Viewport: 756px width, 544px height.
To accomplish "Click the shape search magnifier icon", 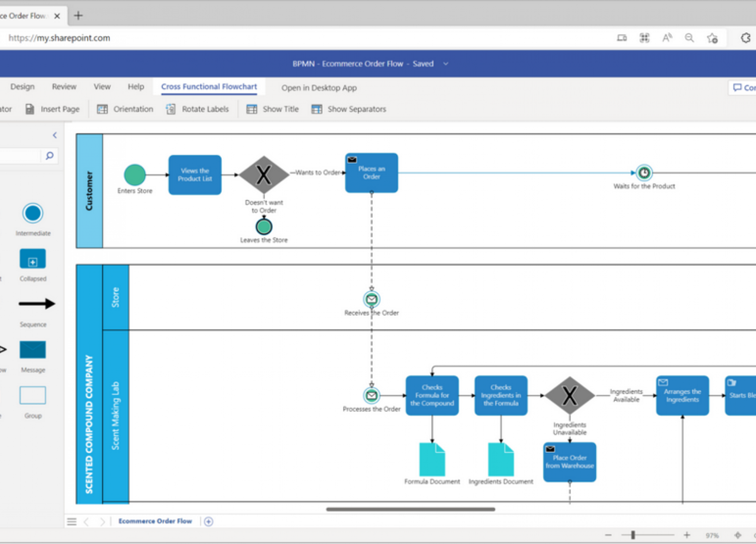I will click(x=49, y=156).
